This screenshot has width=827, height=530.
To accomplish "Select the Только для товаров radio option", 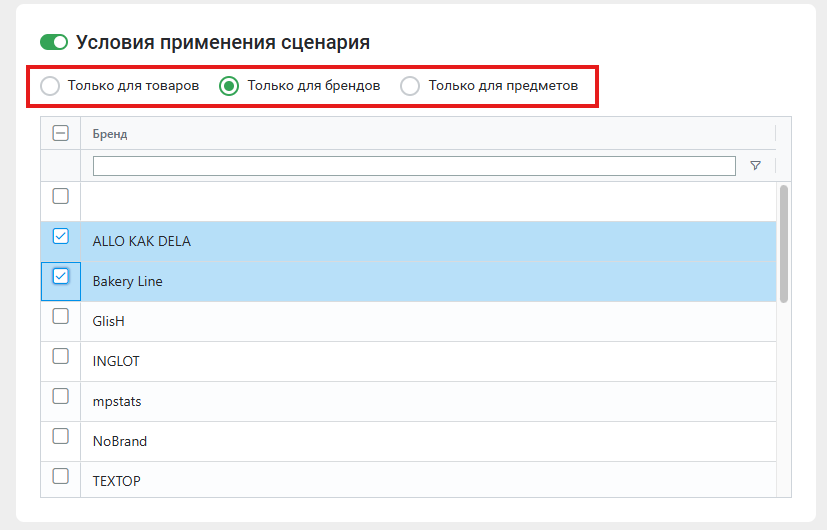I will pos(50,86).
